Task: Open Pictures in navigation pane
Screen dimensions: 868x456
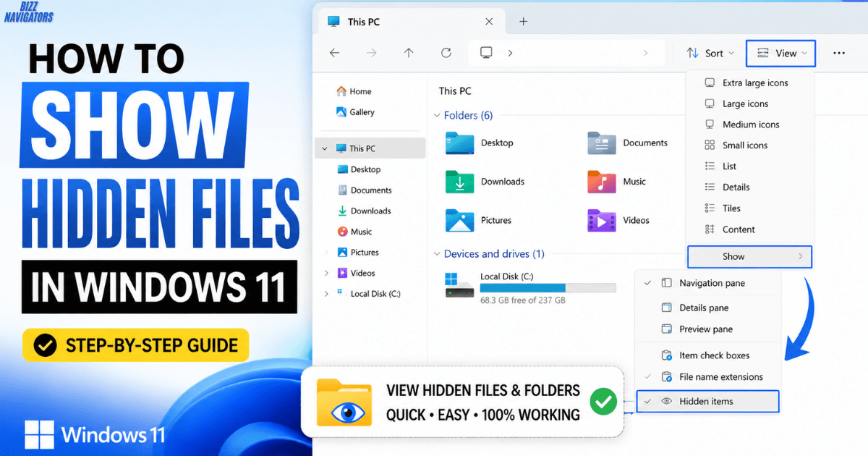Action: pos(357,253)
